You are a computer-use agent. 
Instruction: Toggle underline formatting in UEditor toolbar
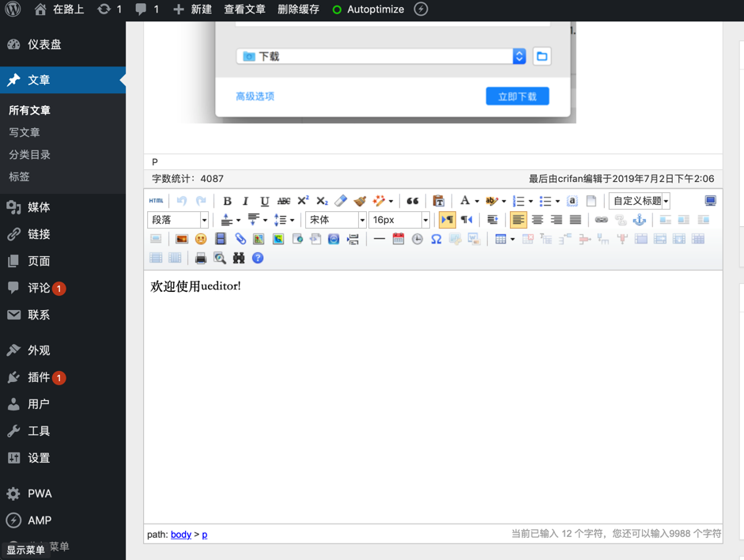pyautogui.click(x=265, y=201)
